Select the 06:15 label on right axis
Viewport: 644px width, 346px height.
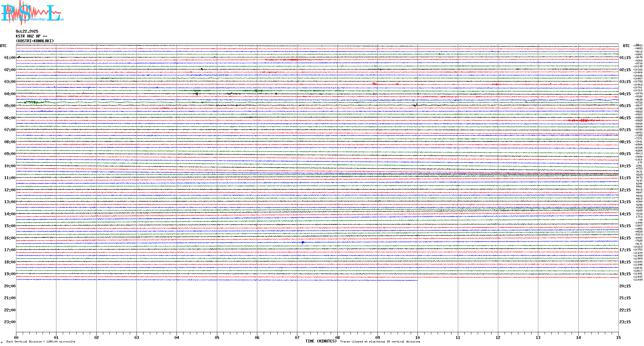pos(625,118)
